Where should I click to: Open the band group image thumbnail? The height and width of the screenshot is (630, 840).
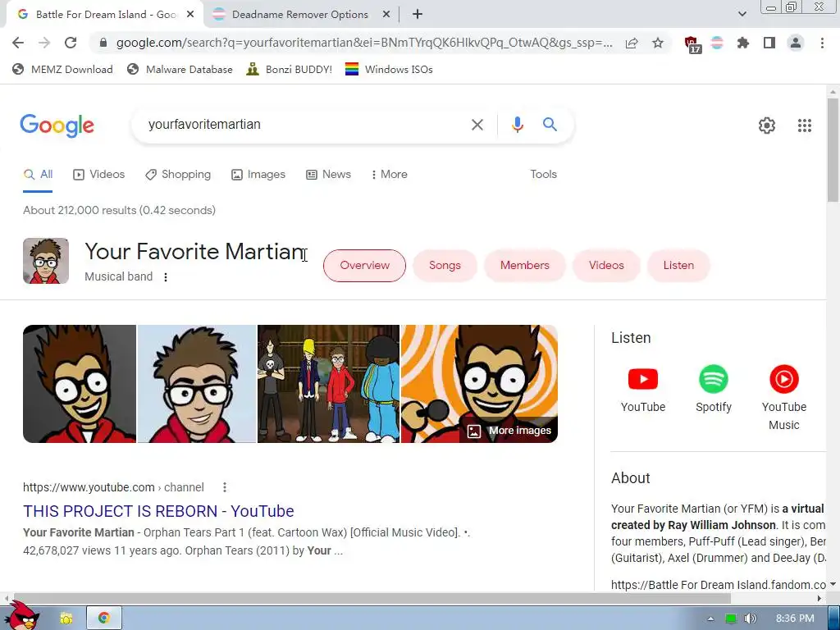328,384
